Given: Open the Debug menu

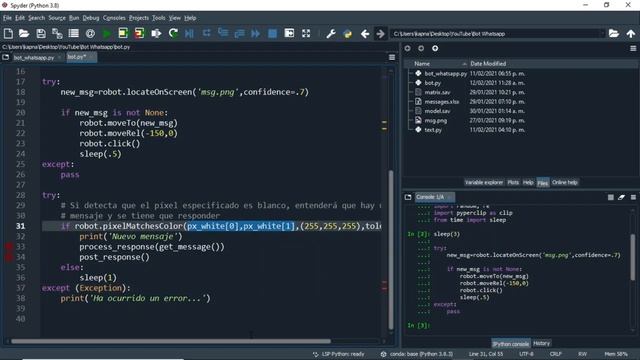Looking at the screenshot, I should 91,18.
